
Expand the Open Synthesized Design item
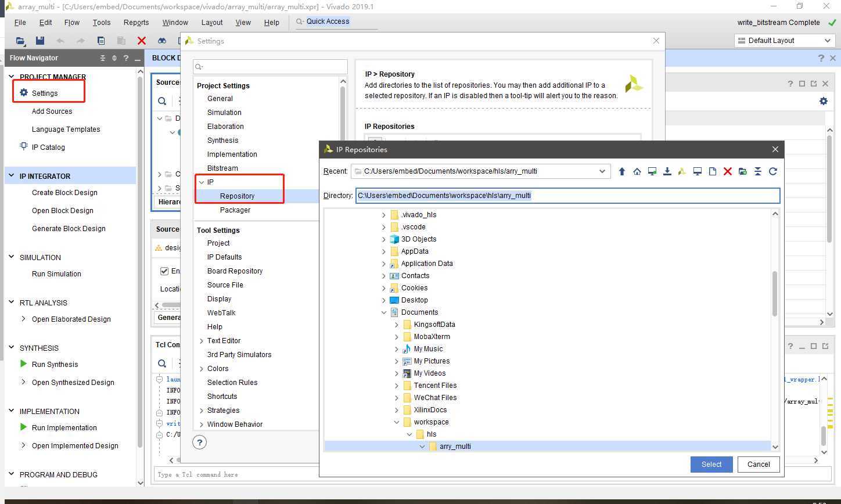[23, 382]
